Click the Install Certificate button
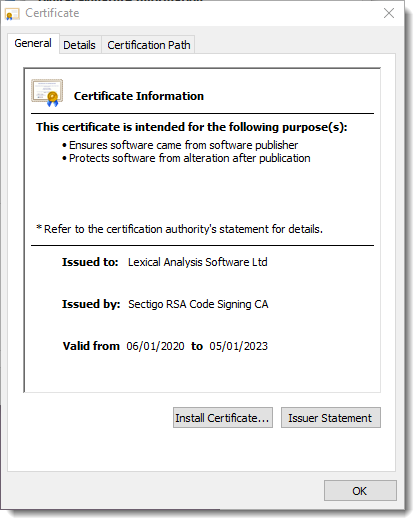Screen dimensions: 420x525 coord(223,418)
